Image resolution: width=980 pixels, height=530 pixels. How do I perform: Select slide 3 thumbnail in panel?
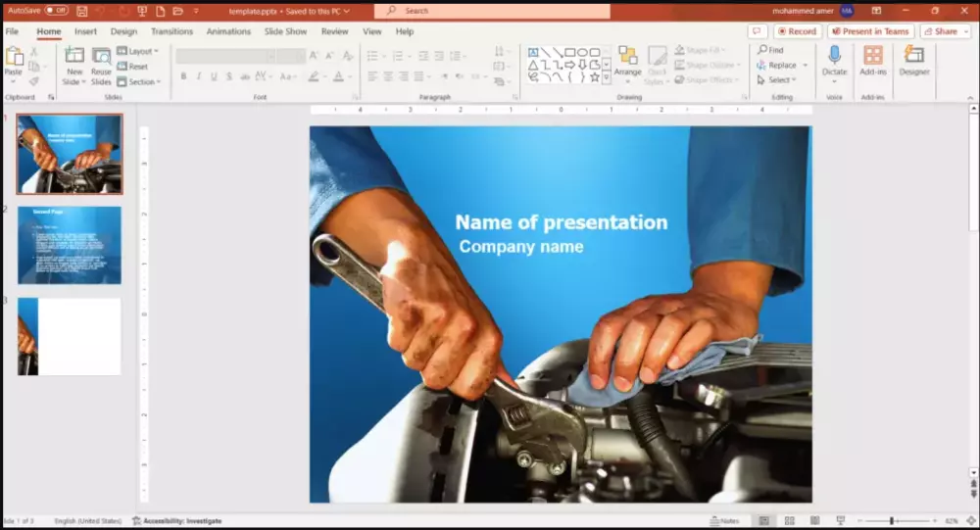point(70,336)
